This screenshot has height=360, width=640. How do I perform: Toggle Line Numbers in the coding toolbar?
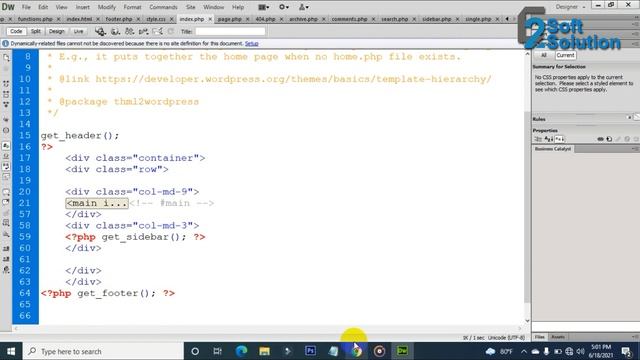(x=6, y=145)
